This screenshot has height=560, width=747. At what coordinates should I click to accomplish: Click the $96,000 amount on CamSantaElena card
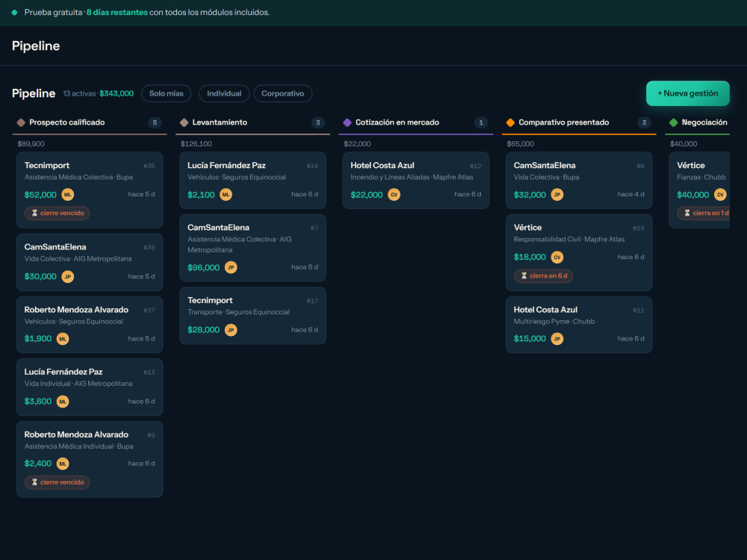(x=203, y=267)
